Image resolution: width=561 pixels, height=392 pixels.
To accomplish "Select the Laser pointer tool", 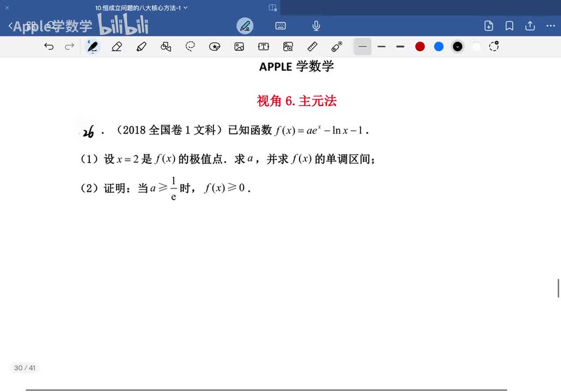I will tap(337, 46).
